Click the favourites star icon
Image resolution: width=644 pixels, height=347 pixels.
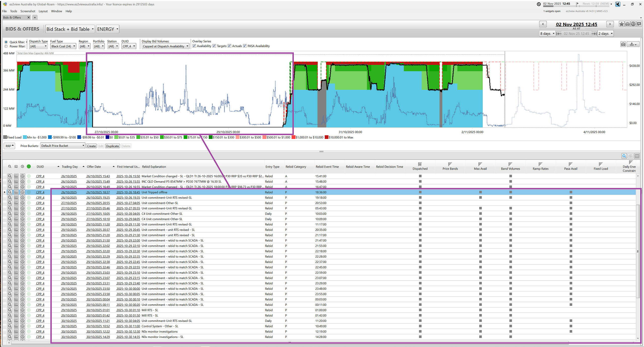click(622, 24)
